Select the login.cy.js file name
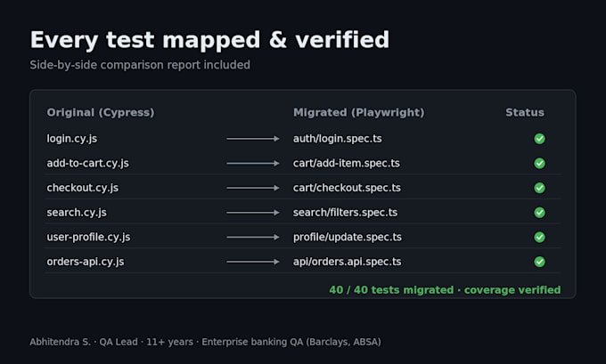606x364 pixels. [72, 139]
